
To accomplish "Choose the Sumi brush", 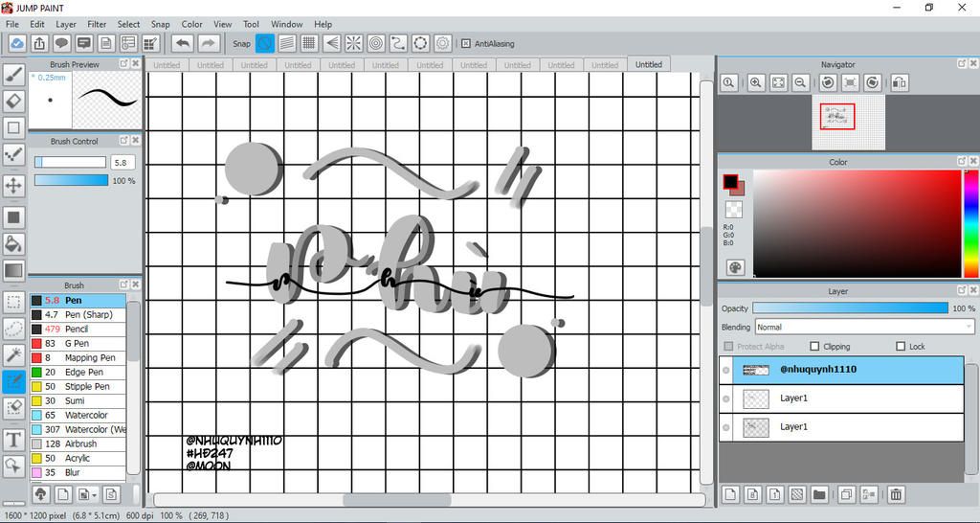I will tap(78, 400).
